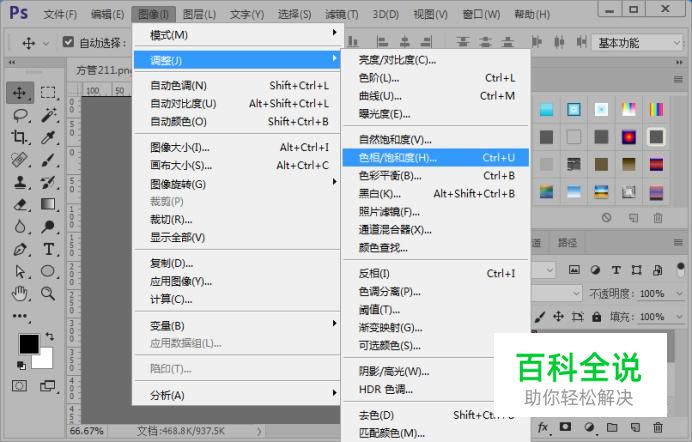Open the Move tool preset dropdown arrow

point(46,43)
